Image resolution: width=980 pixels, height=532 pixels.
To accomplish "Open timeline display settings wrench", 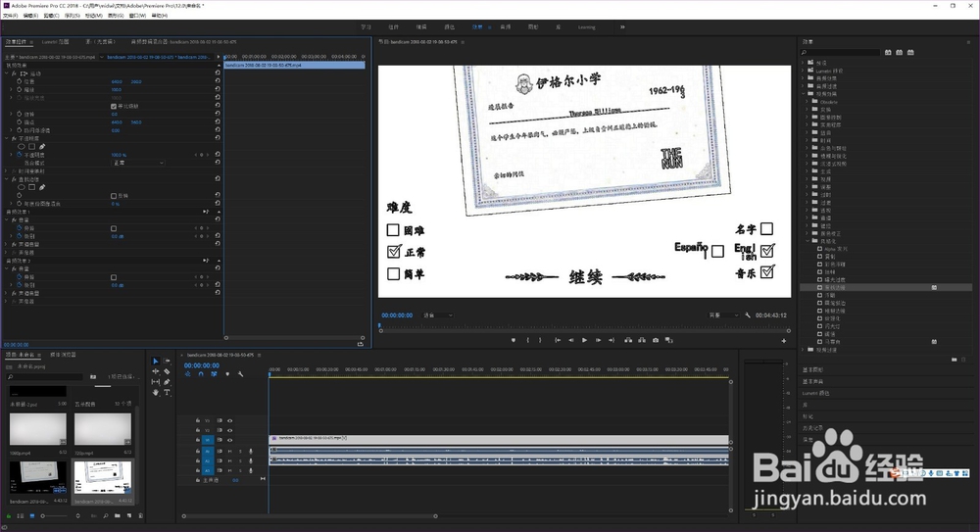I will [x=241, y=374].
